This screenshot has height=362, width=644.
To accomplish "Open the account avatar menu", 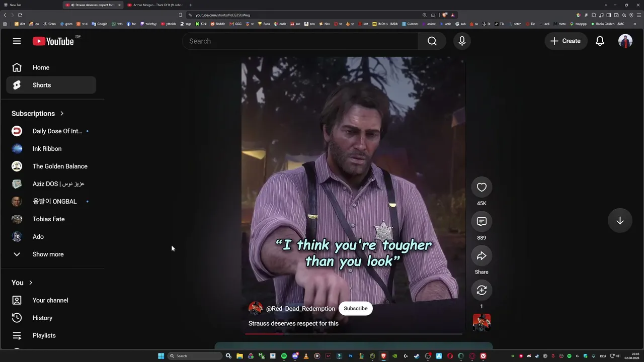I will (x=625, y=41).
